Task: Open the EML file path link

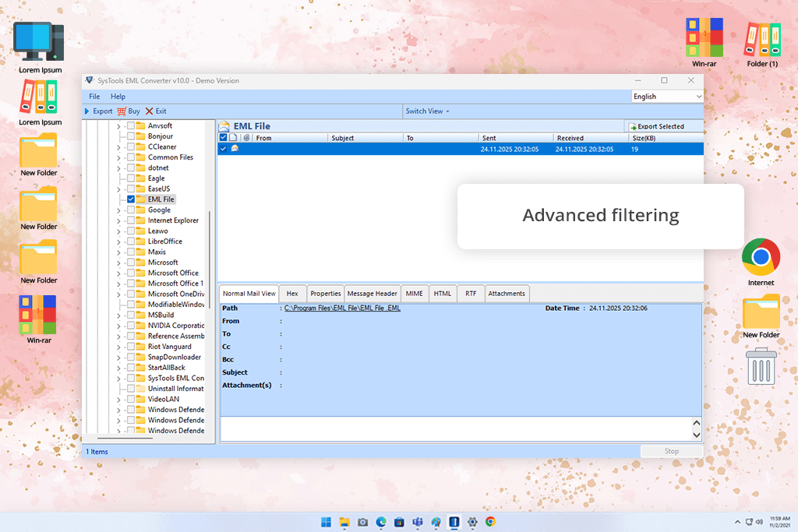Action: (342, 308)
